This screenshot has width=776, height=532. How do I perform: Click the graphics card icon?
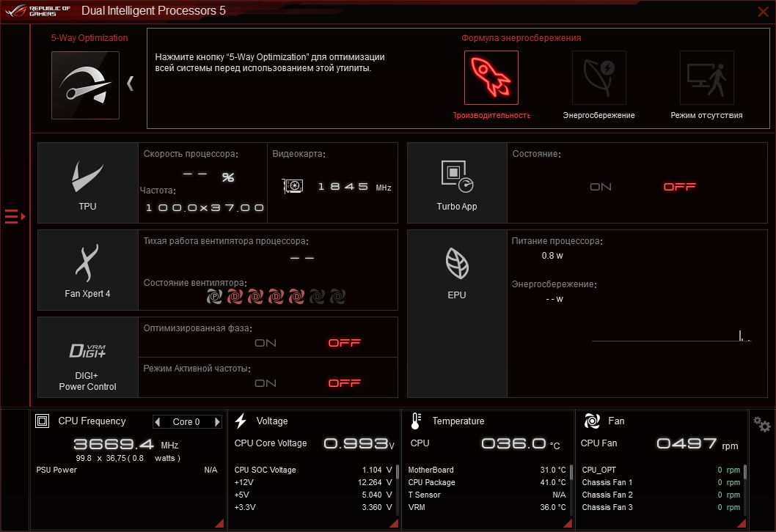tap(293, 186)
